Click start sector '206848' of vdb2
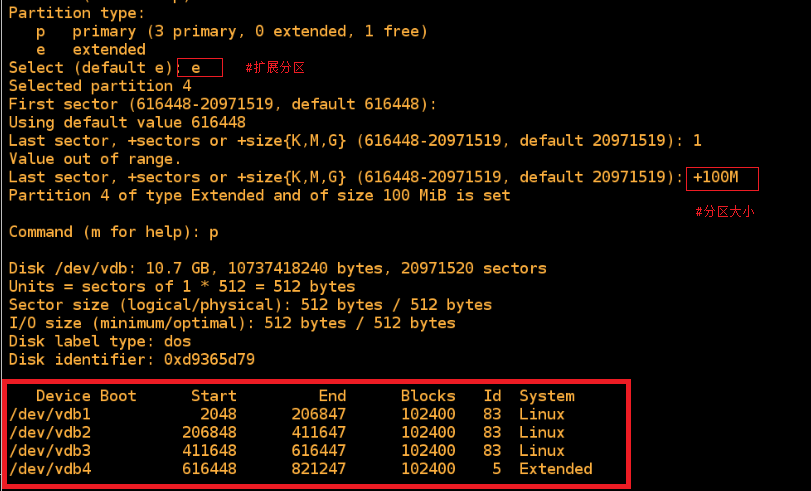This screenshot has height=491, width=811. pos(209,433)
